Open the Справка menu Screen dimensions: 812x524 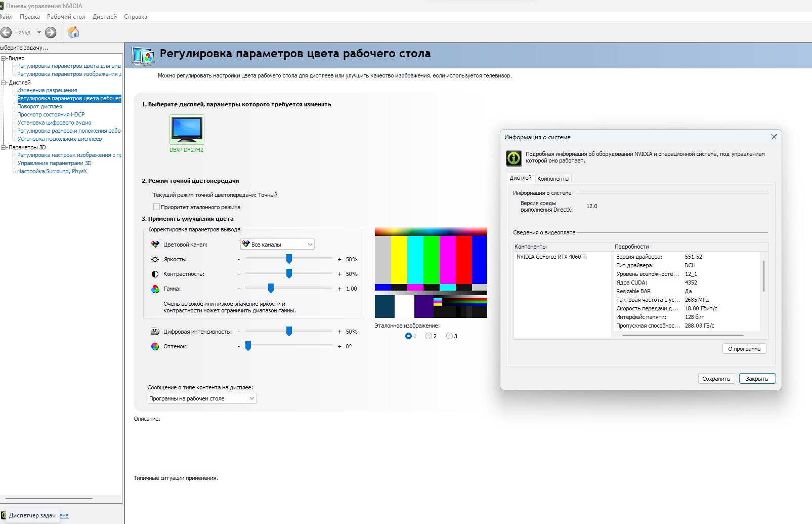point(136,17)
